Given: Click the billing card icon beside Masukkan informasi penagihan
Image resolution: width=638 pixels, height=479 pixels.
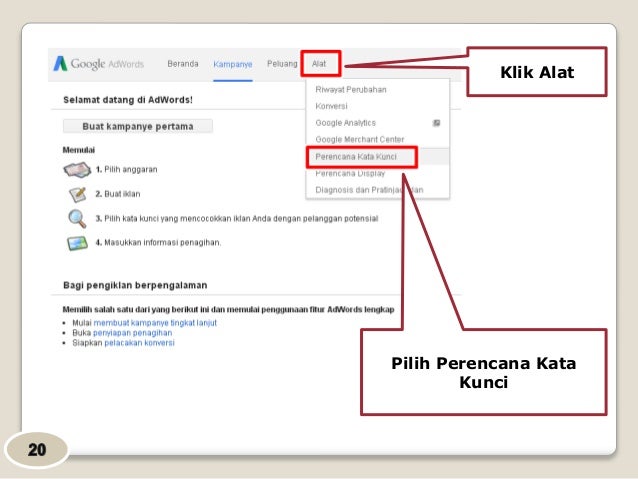Looking at the screenshot, I should tap(77, 243).
